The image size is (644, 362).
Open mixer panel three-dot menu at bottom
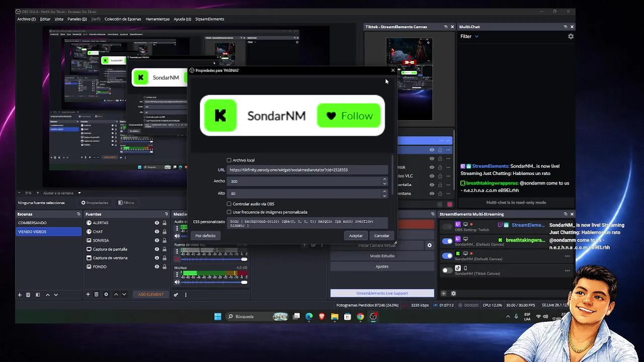point(186,295)
